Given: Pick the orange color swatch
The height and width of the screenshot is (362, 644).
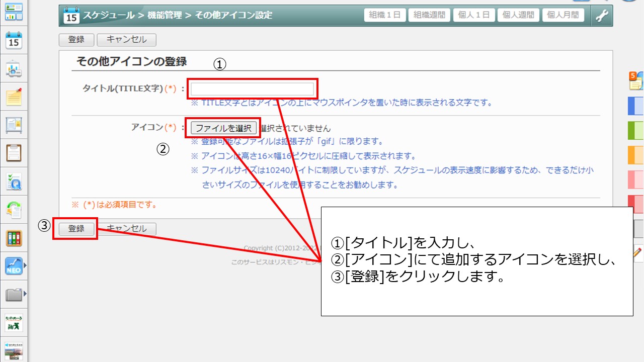Looking at the screenshot, I should click(x=636, y=155).
